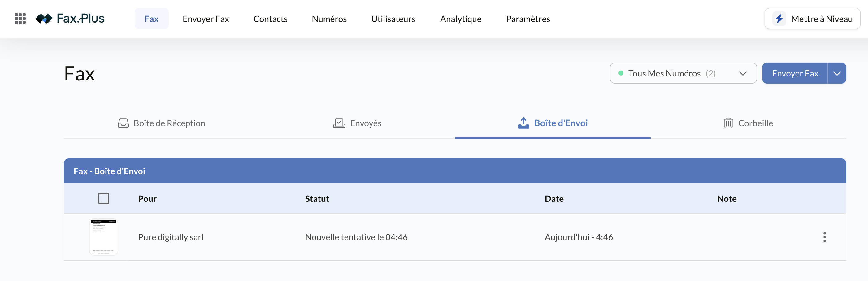Open the arrow next to the Envoyer Fax button

coord(837,73)
